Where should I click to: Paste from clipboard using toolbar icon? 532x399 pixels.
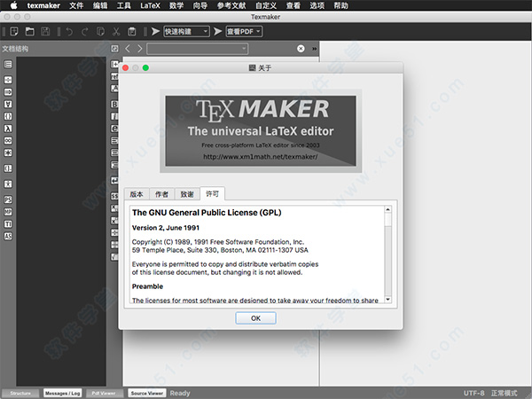[x=131, y=32]
